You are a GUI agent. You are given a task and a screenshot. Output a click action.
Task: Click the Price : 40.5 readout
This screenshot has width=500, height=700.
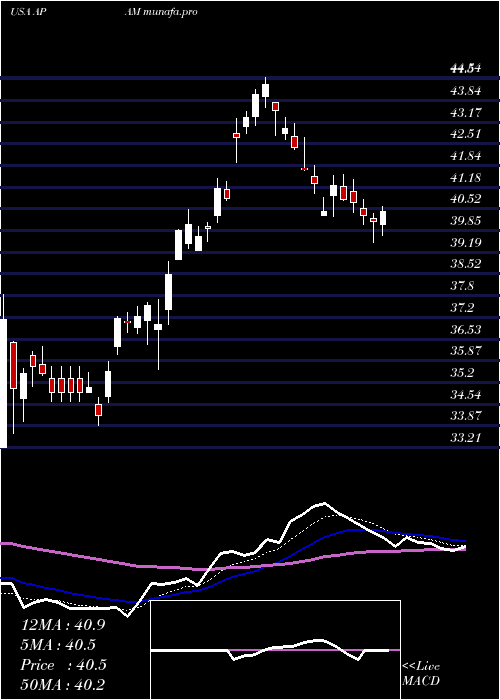[x=63, y=665]
